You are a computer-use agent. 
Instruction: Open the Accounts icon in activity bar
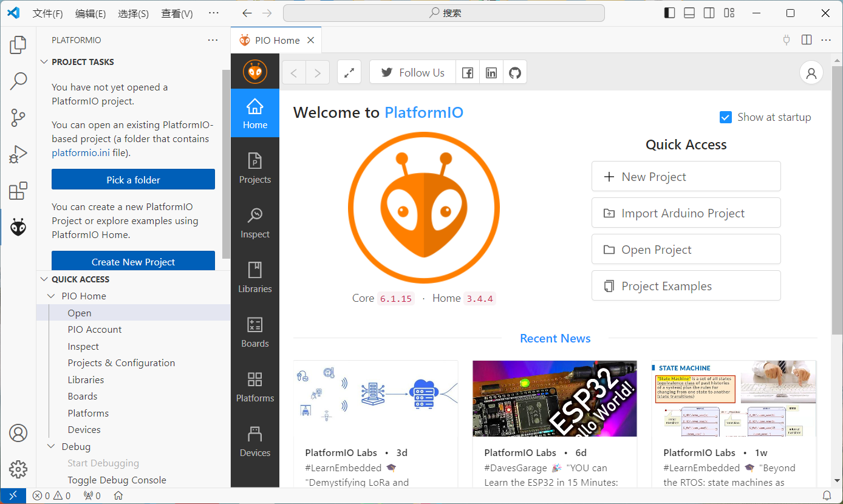(x=18, y=433)
